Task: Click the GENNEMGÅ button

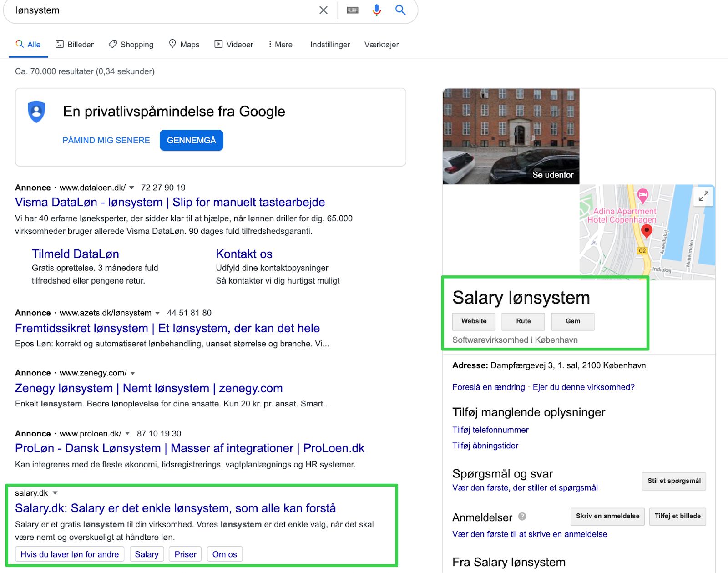Action: click(192, 140)
